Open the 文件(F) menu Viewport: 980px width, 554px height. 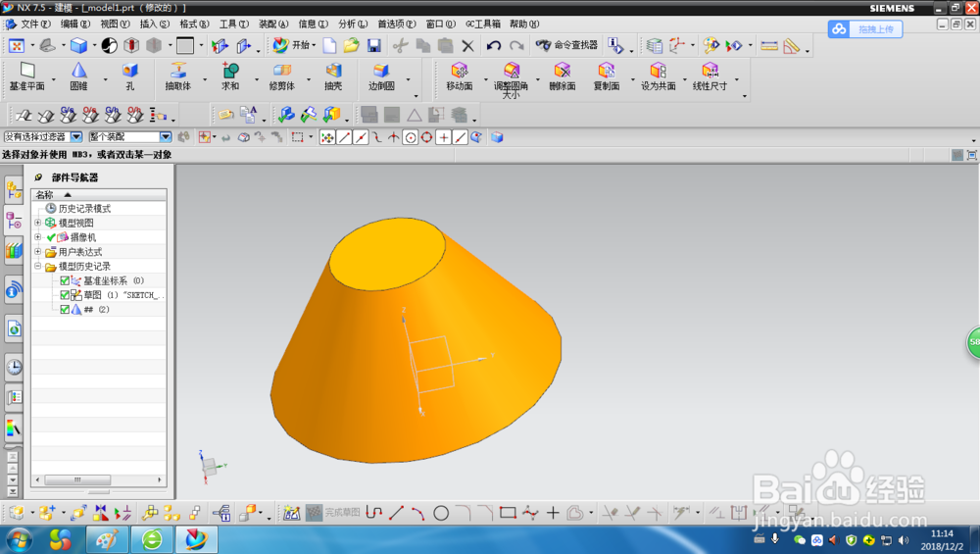coord(35,24)
